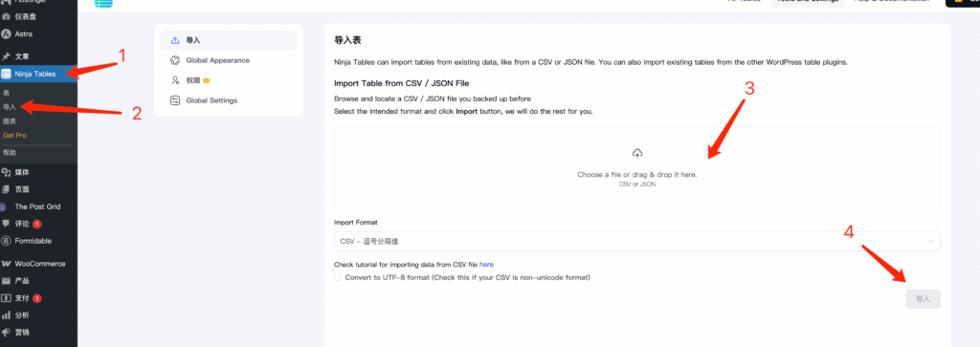Click the upload icon beside 导入 in settings panel

click(x=175, y=40)
